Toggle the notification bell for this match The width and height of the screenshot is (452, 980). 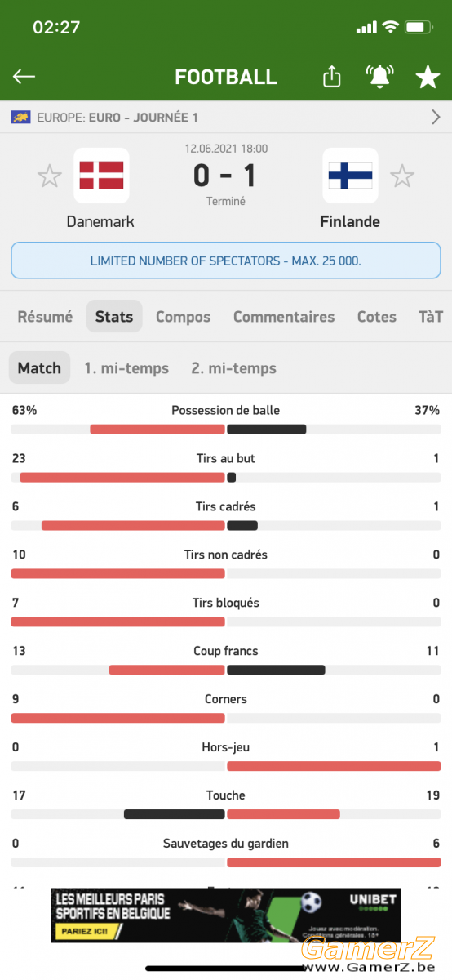click(379, 77)
